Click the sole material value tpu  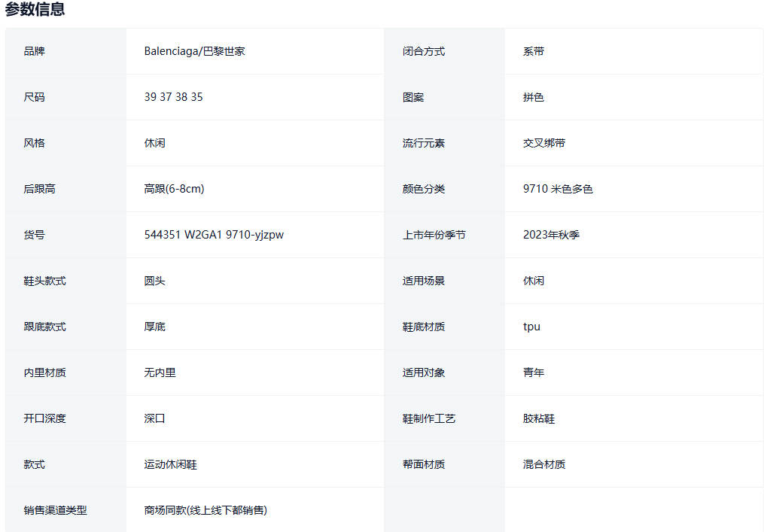(x=531, y=327)
